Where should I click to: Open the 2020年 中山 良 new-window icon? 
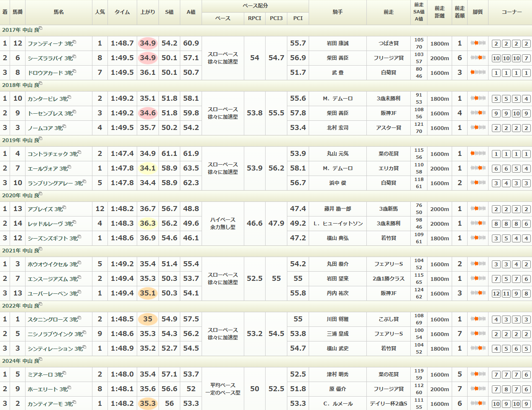click(x=41, y=194)
